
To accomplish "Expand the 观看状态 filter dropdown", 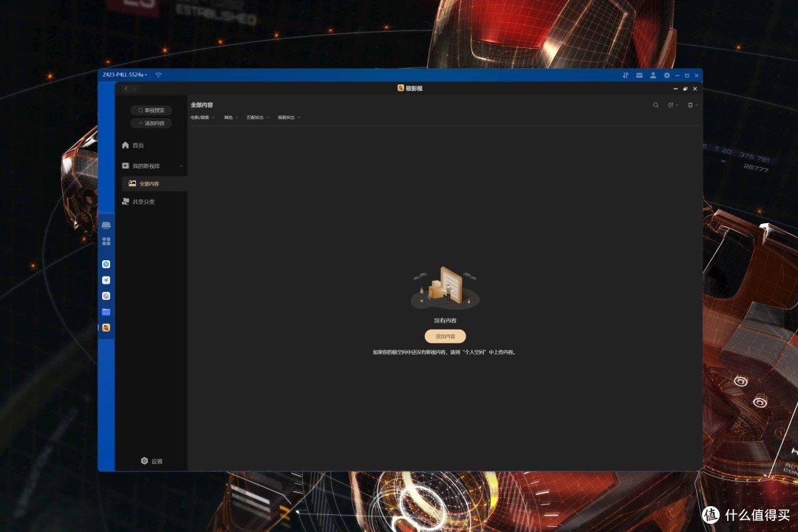I will (x=289, y=117).
